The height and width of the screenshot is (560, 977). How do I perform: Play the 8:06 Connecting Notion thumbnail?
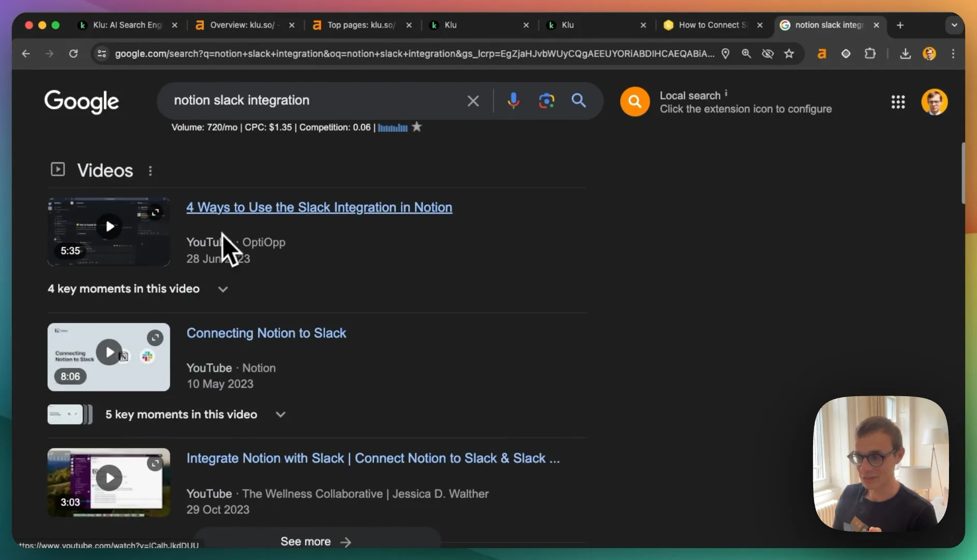[108, 357]
